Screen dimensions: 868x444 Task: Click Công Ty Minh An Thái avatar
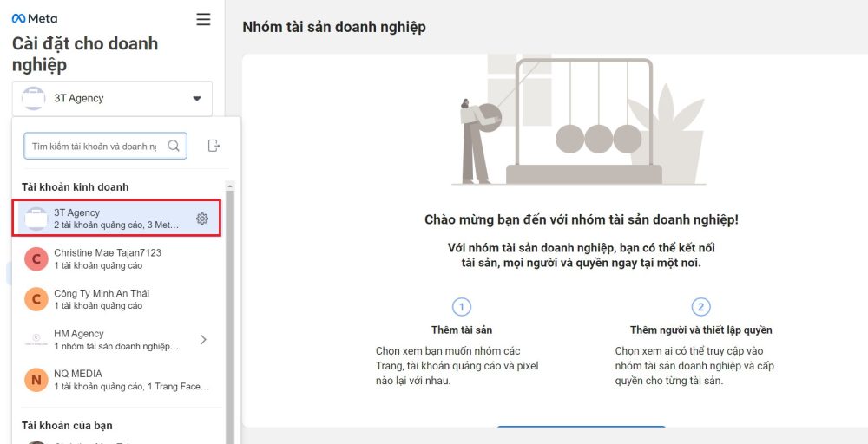click(36, 299)
